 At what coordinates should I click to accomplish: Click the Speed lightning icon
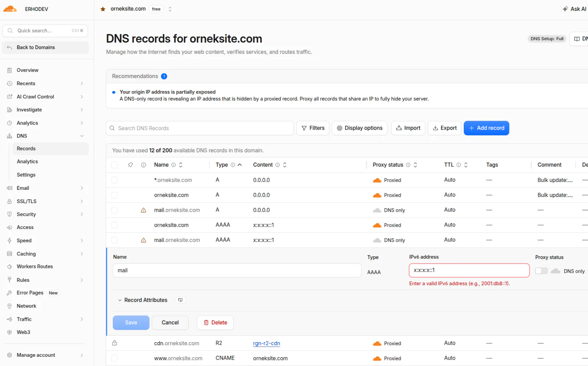[x=10, y=240]
